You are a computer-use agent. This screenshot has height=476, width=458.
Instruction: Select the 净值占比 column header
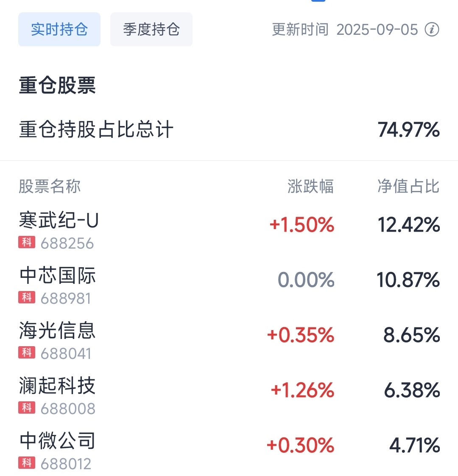coord(408,186)
